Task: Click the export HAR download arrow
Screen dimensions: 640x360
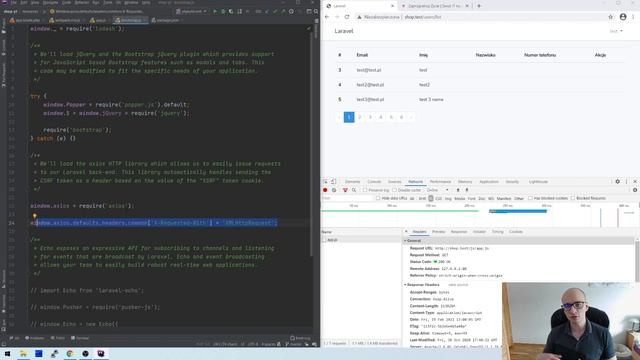Action: pos(467,190)
